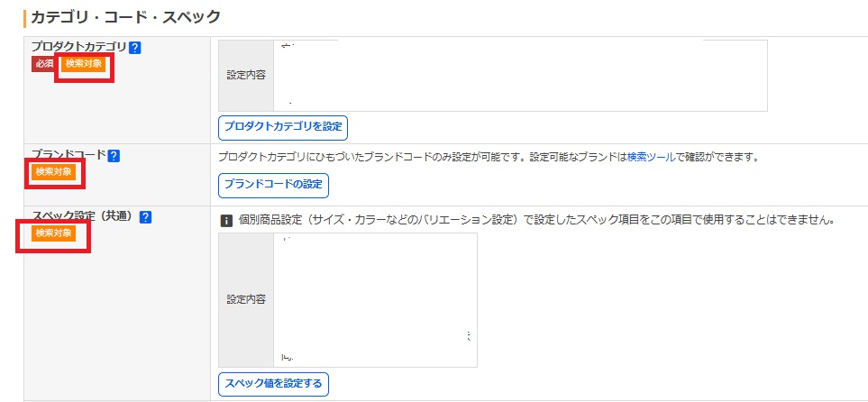Screen dimensions: 868x402
Task: Click the スペック設定（共通） field label
Action: [x=82, y=216]
